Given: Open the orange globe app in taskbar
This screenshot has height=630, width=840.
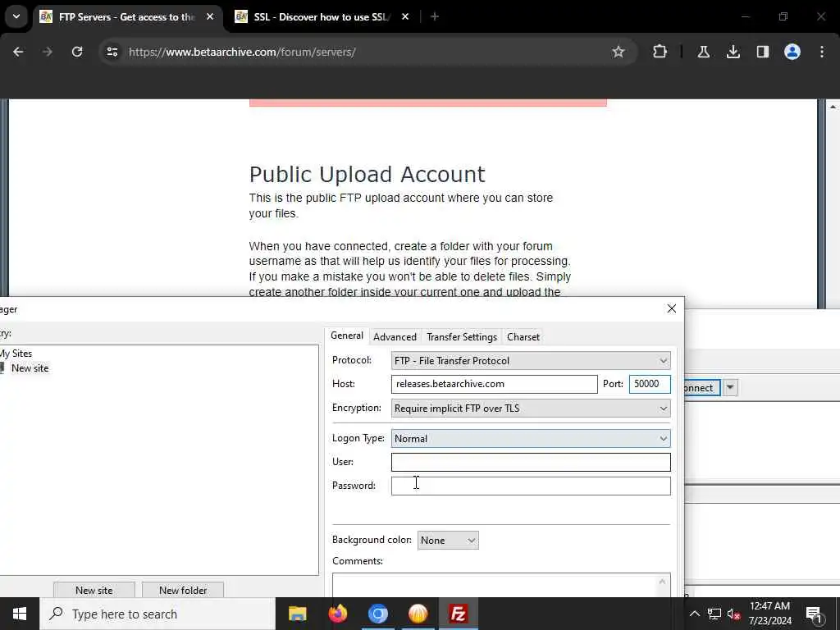Looking at the screenshot, I should click(x=418, y=614).
